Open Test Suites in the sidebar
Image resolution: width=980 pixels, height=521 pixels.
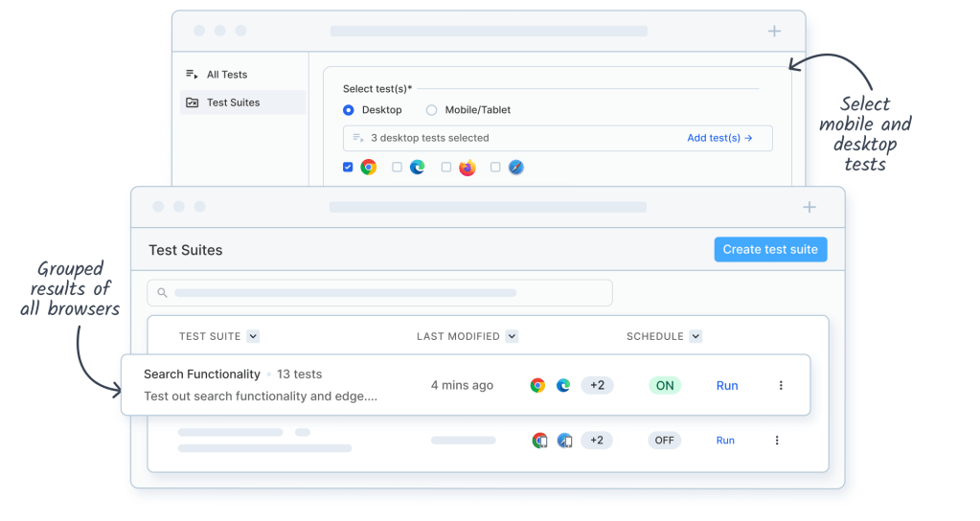click(x=233, y=102)
